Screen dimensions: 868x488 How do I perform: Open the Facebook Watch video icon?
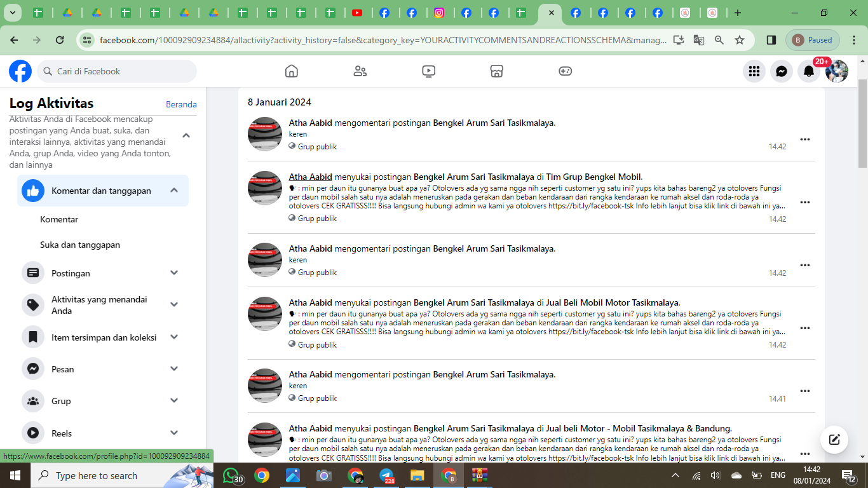tap(429, 71)
